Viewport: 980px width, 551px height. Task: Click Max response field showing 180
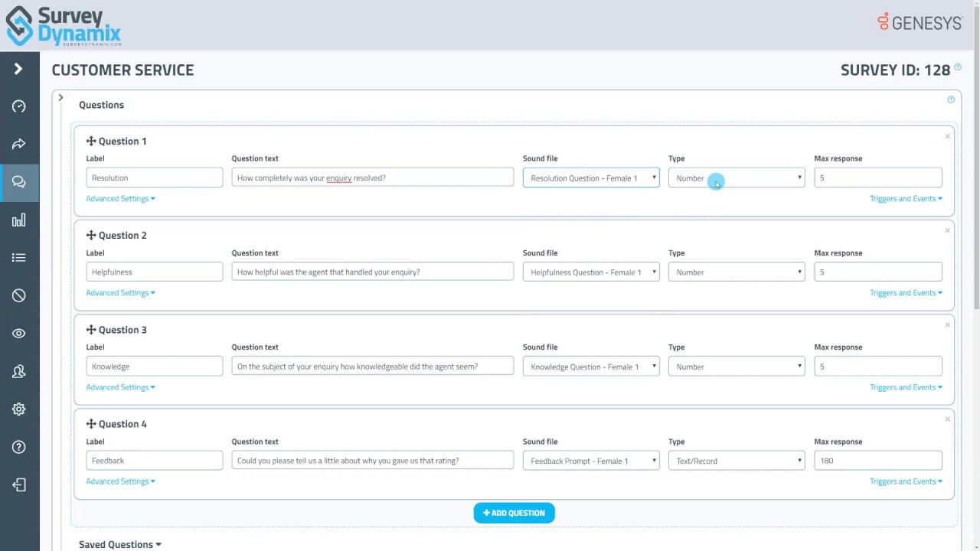(878, 461)
